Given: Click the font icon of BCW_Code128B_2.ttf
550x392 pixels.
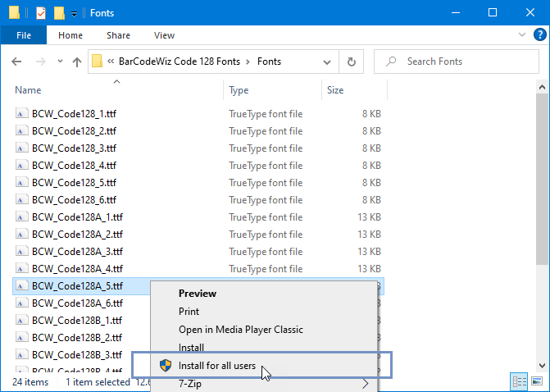Looking at the screenshot, I should click(x=22, y=337).
